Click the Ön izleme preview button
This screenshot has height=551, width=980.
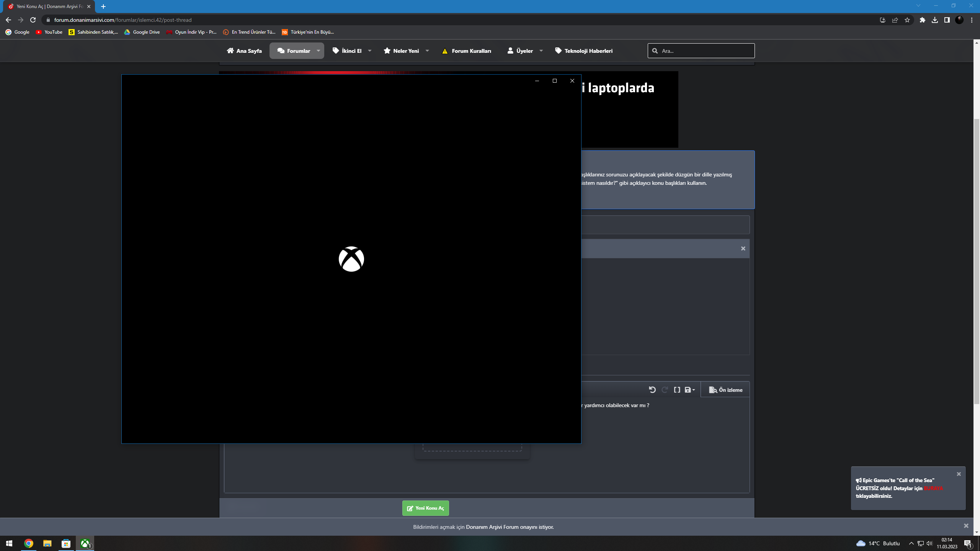[x=725, y=390]
